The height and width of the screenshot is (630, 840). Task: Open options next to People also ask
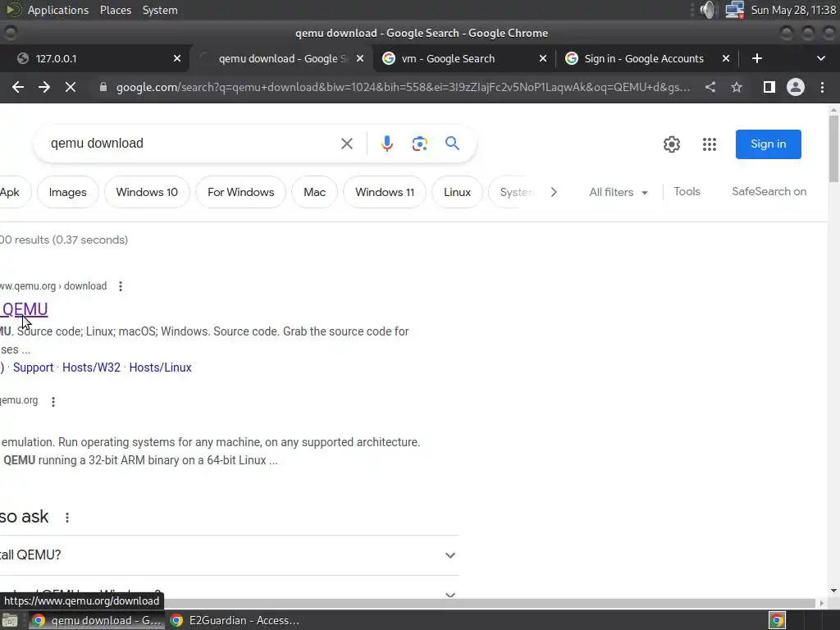(x=67, y=518)
